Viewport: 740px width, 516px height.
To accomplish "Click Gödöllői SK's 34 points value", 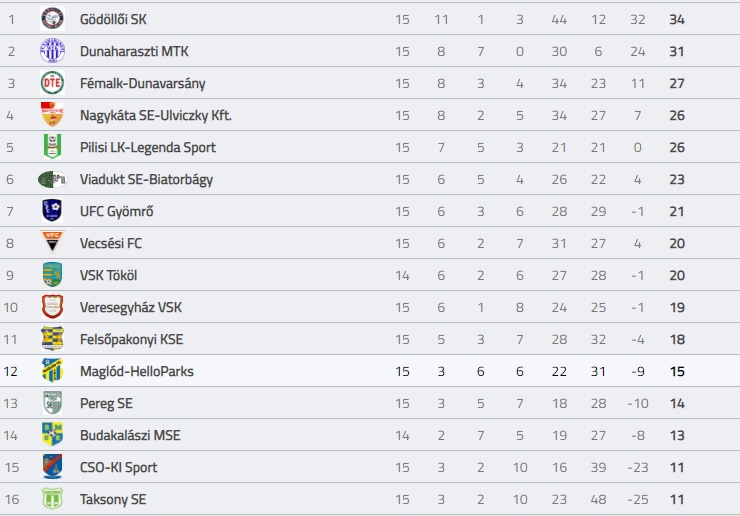I will 677,19.
